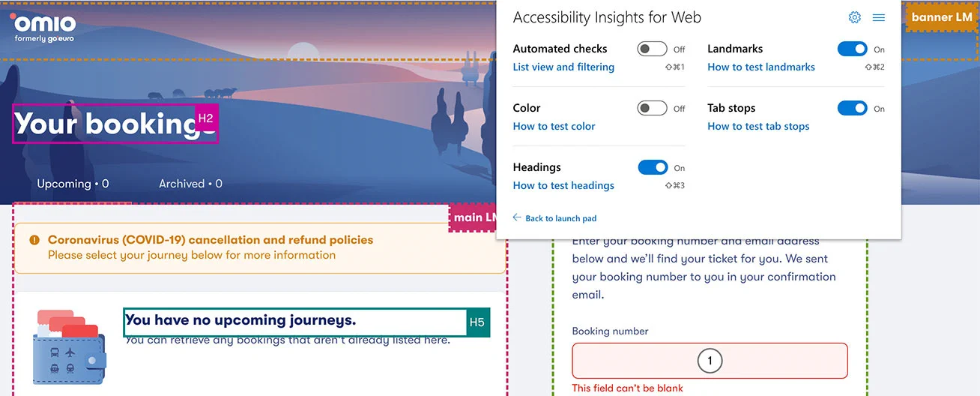Viewport: 980px width, 396px height.
Task: Switch off the Tab stops toggle
Action: coord(852,108)
